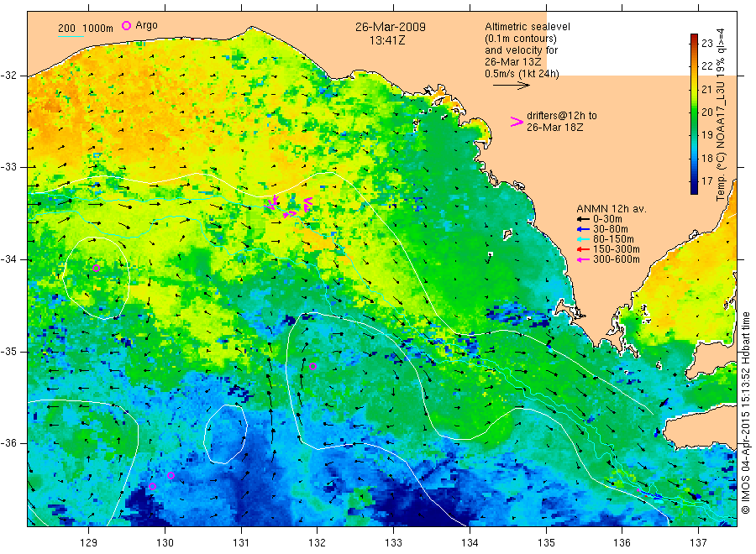This screenshot has width=756, height=554.
Task: Click the cyan 80-150m legend arrow
Action: pyautogui.click(x=584, y=239)
